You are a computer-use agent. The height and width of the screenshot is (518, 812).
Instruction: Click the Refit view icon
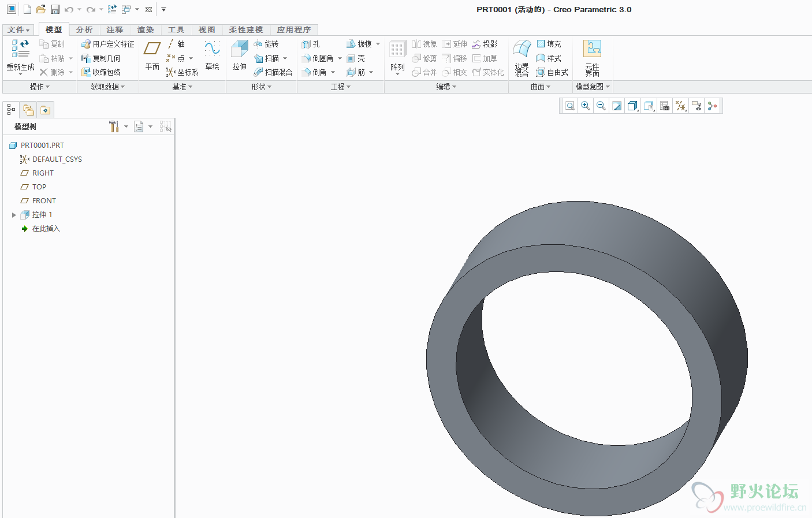click(570, 106)
